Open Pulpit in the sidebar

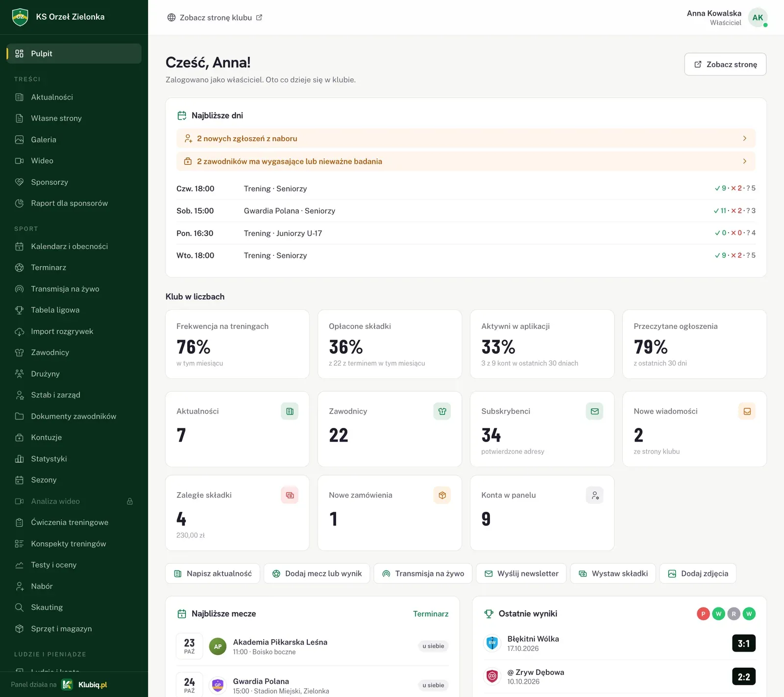pyautogui.click(x=74, y=53)
